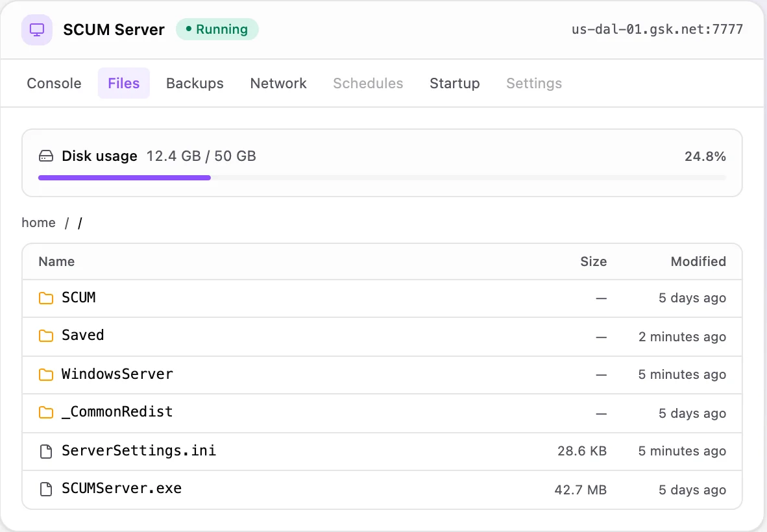767x532 pixels.
Task: Click the Saved folder icon
Action: (46, 335)
